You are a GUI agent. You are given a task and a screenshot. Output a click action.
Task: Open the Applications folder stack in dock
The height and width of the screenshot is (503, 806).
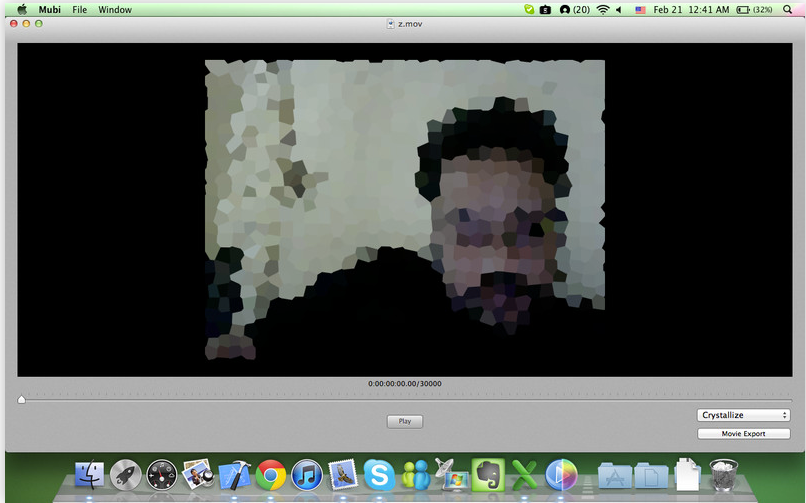[614, 475]
